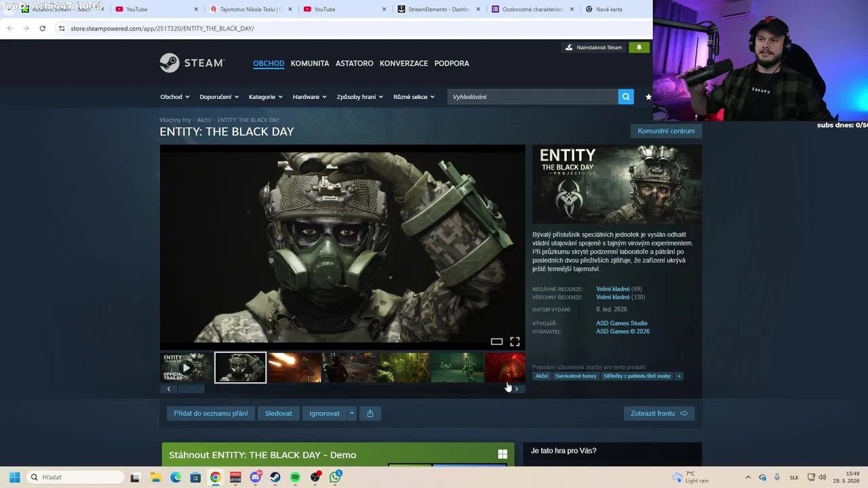Click the blue search magnifier button
The image size is (868, 488).
point(626,97)
